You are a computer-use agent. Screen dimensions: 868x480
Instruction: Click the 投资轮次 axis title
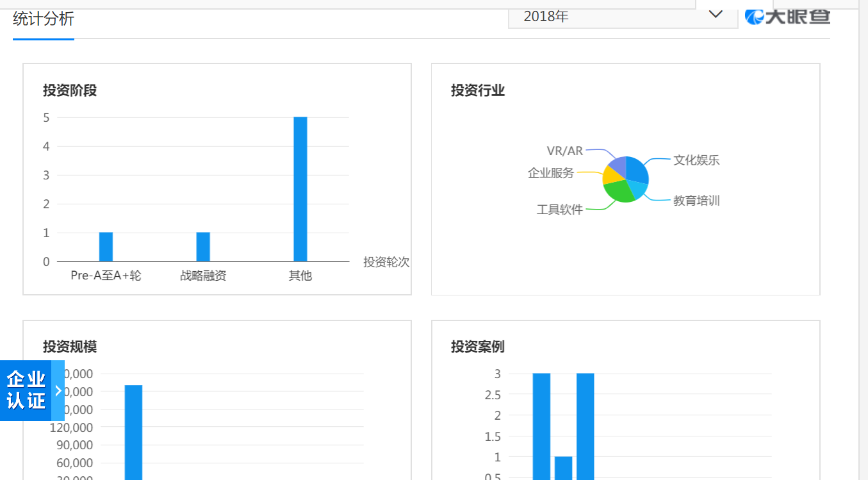click(x=386, y=261)
